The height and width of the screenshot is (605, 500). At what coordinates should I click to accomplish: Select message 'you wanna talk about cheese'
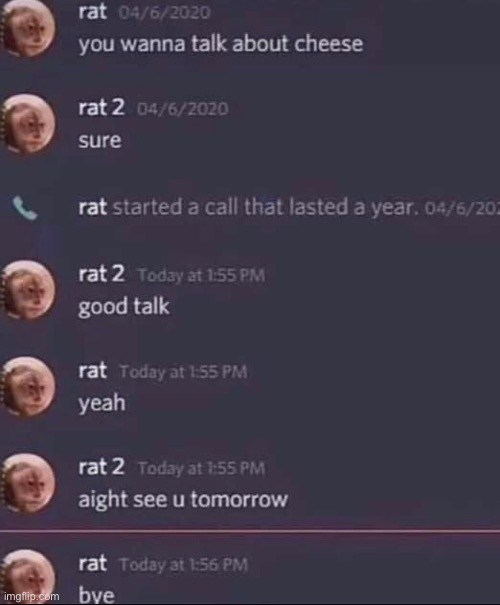pyautogui.click(x=221, y=44)
